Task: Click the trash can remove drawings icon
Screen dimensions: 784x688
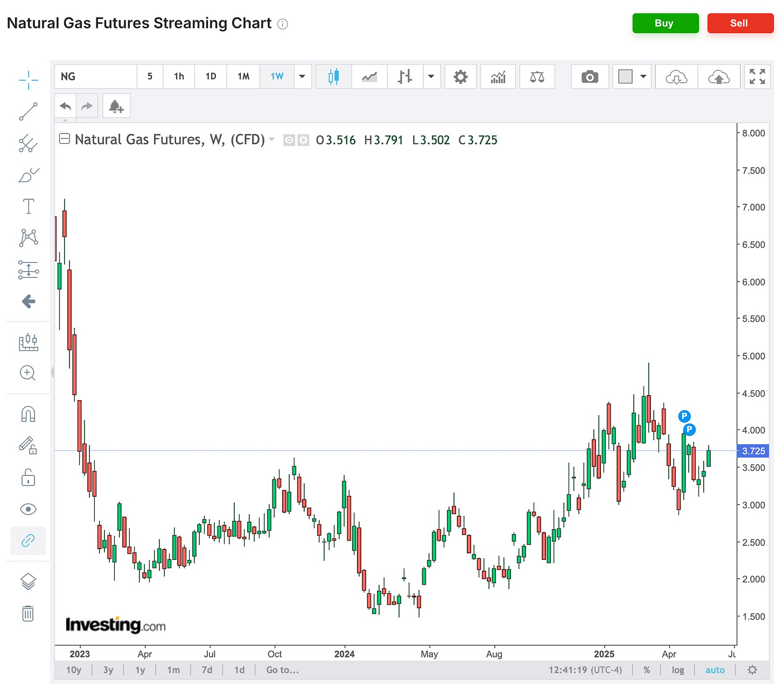Action: [28, 613]
